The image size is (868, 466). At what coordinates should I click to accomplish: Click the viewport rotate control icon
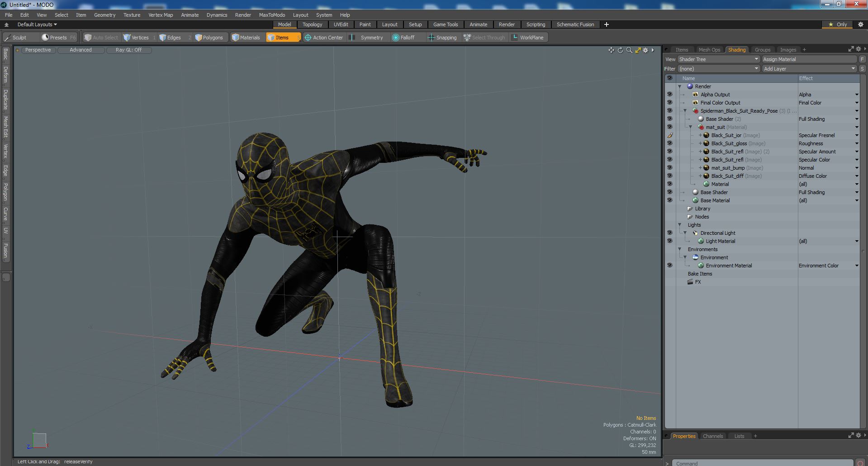[620, 50]
